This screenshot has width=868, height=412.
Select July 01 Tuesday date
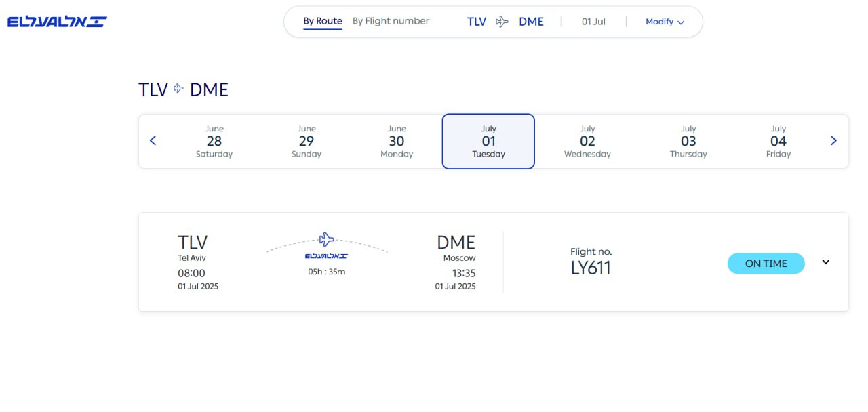pyautogui.click(x=488, y=141)
